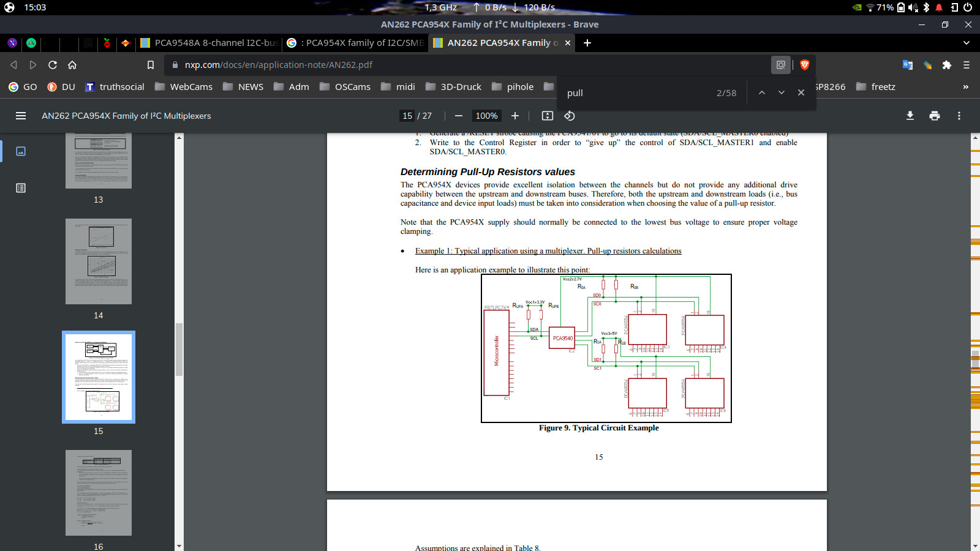The image size is (980, 551).
Task: Show document outline view in sidebar
Action: [x=21, y=188]
